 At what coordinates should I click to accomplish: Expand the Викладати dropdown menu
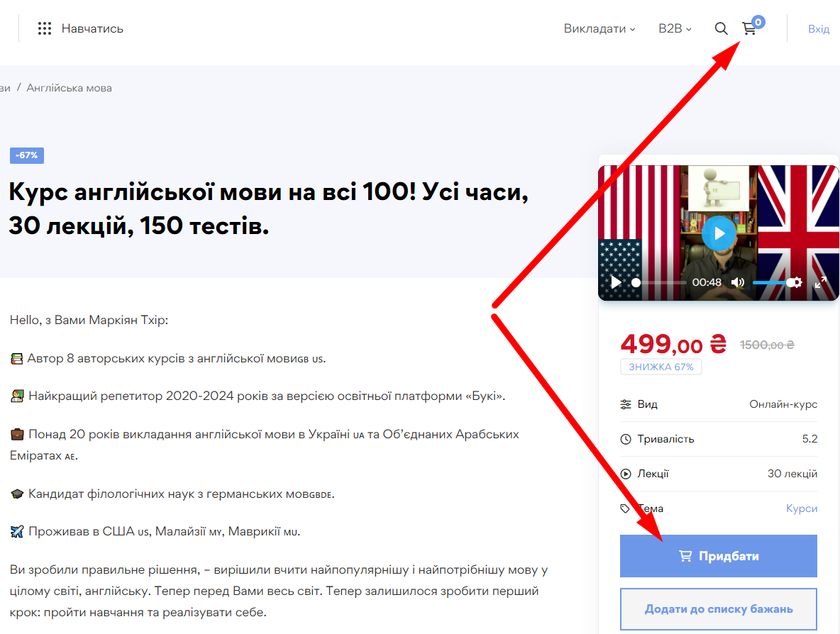click(x=599, y=28)
